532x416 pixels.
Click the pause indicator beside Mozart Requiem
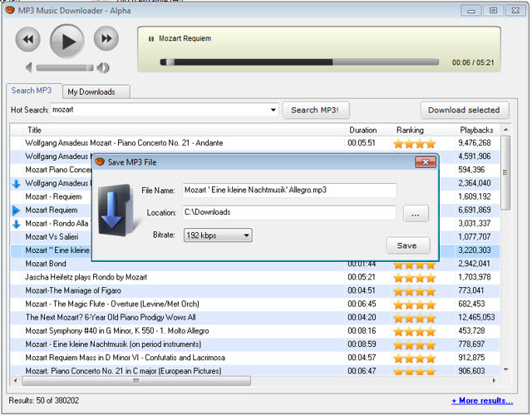[x=151, y=39]
